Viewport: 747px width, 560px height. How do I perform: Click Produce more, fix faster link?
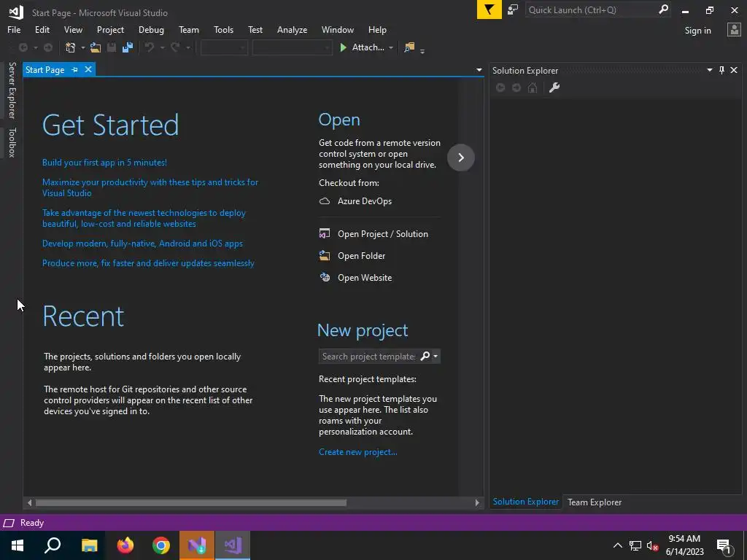148,262
